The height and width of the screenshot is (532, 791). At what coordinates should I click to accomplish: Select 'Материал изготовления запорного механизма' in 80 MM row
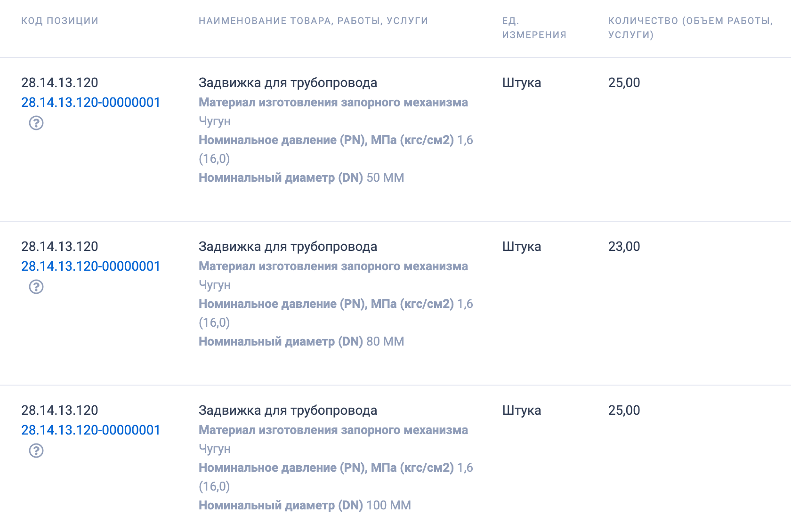click(x=333, y=266)
